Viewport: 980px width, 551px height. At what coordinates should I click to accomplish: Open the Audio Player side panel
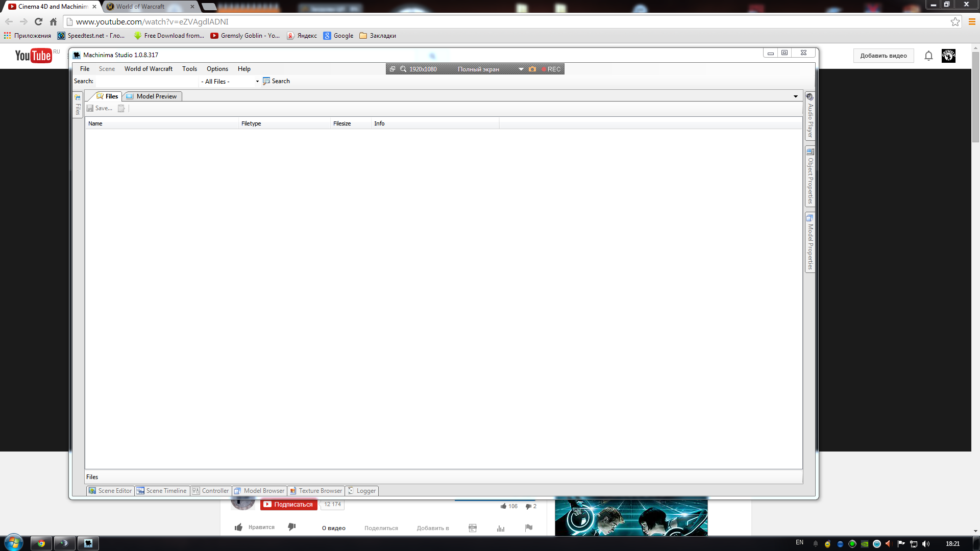810,115
